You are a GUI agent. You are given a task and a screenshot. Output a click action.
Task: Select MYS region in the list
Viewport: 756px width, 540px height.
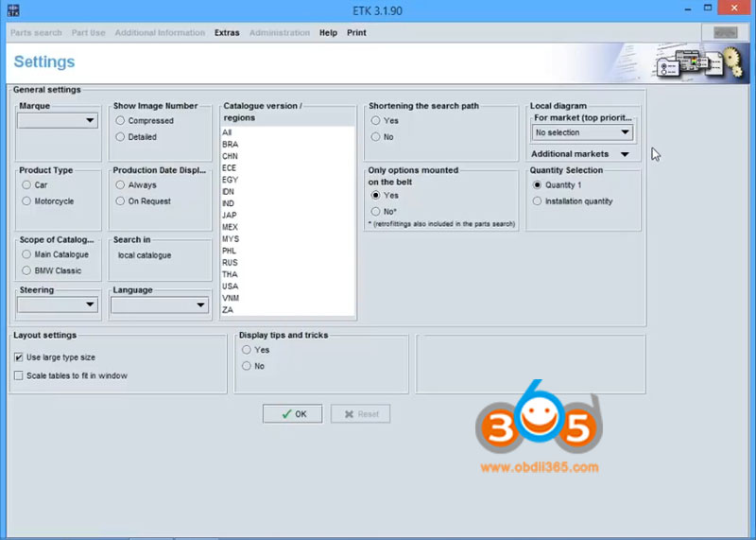coord(288,239)
